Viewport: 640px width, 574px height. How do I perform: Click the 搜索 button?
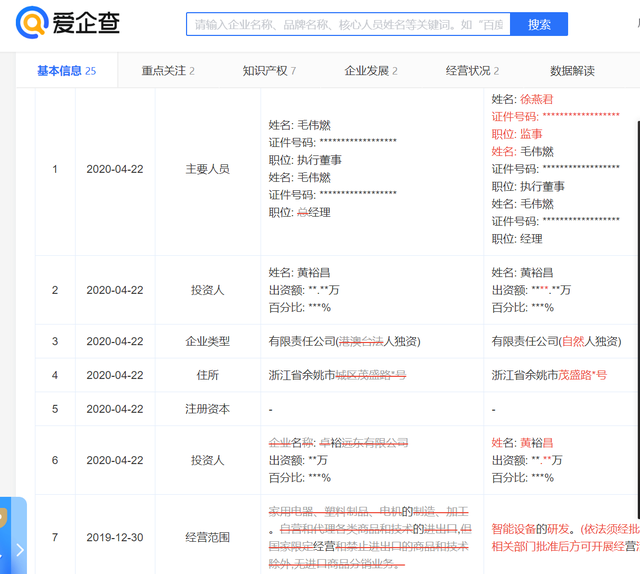click(539, 24)
